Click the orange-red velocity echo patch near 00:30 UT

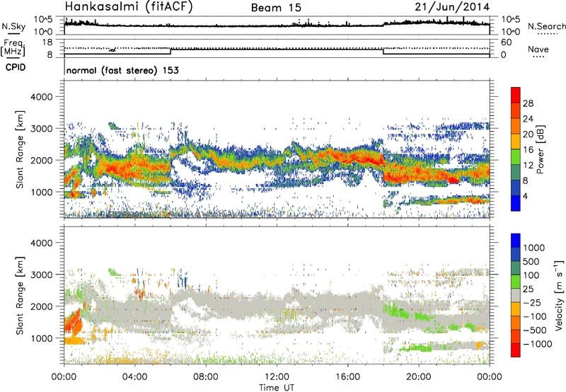[x=74, y=323]
